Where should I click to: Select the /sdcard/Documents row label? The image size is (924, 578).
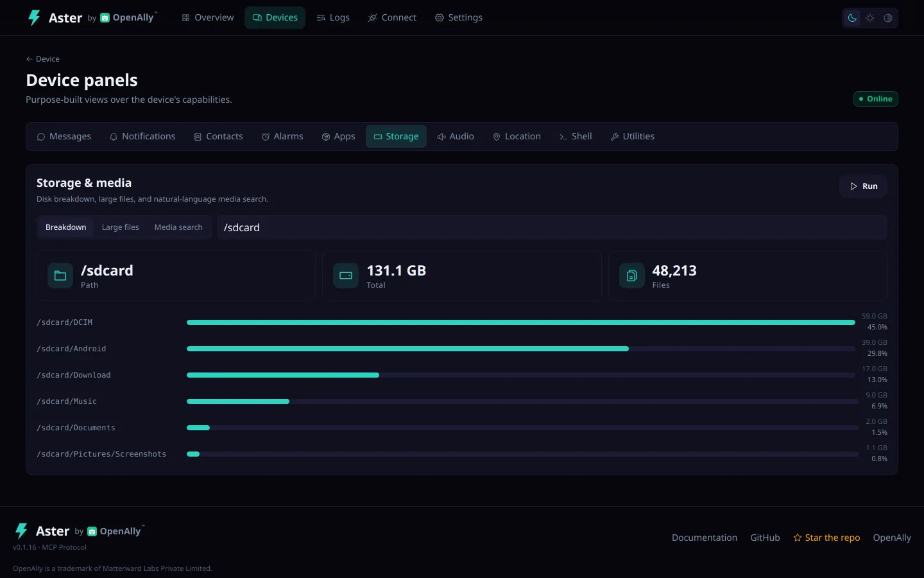point(76,428)
